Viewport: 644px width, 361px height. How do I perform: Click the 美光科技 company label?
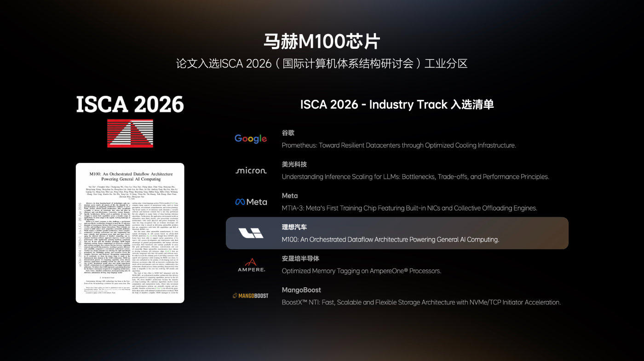[294, 164]
